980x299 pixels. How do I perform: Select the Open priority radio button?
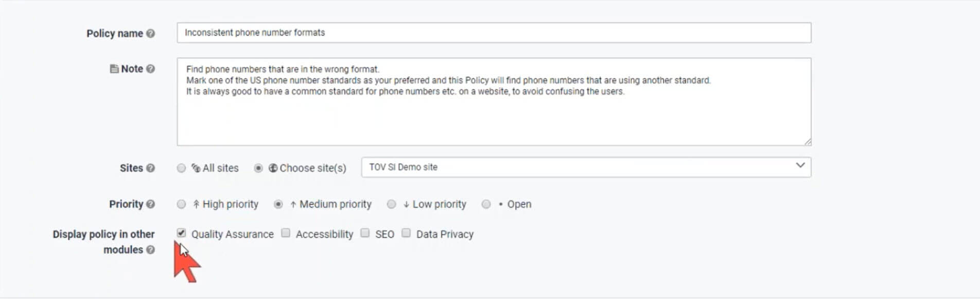(x=486, y=204)
